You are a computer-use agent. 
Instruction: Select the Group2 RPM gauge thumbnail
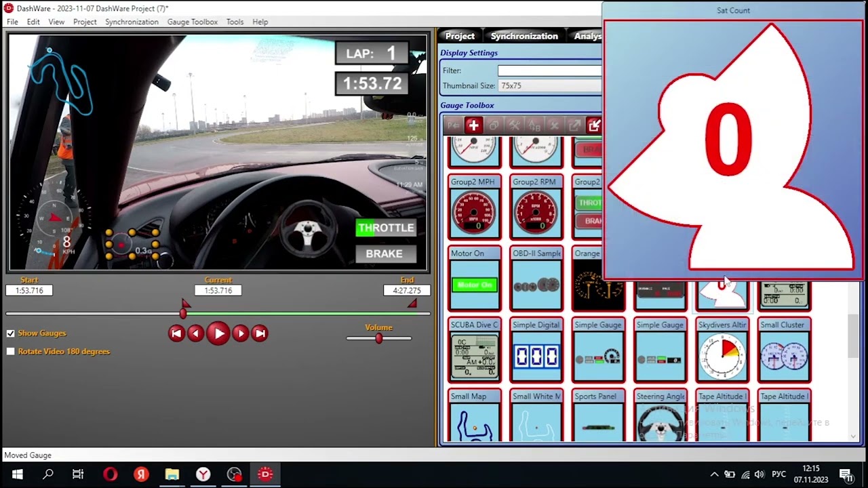pos(536,207)
